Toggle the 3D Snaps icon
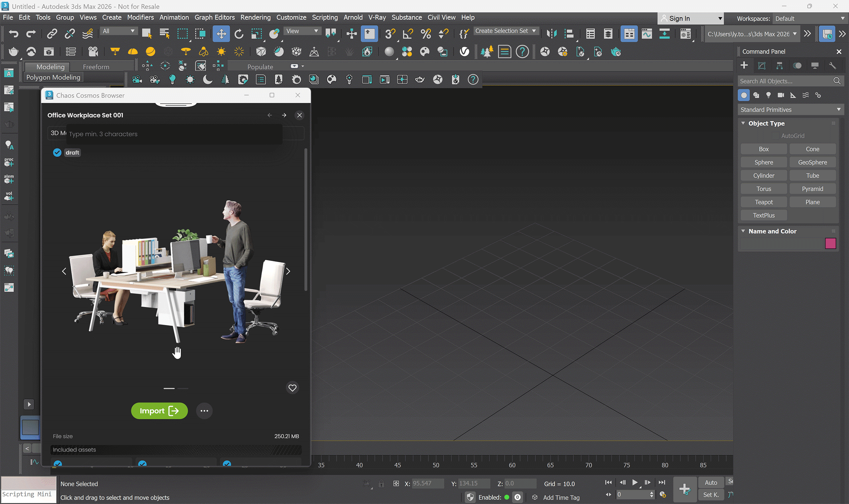The height and width of the screenshot is (504, 849). (x=390, y=34)
